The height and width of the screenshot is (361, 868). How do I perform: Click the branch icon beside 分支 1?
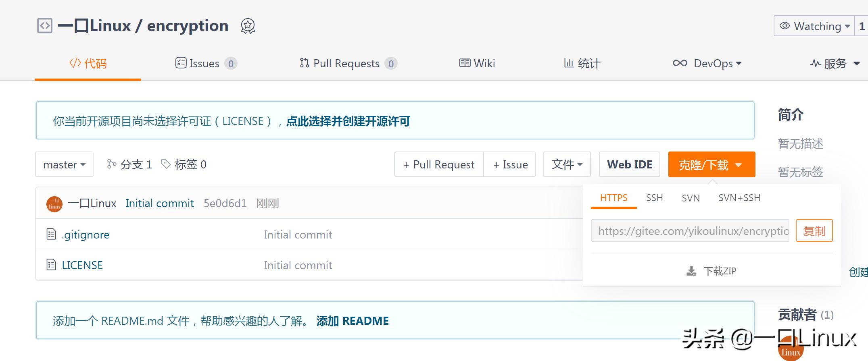[111, 164]
